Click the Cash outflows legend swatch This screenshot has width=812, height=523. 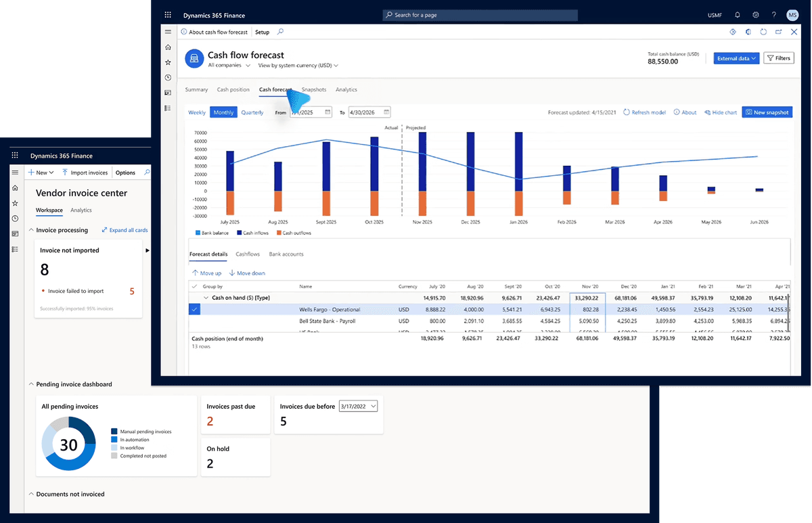278,233
